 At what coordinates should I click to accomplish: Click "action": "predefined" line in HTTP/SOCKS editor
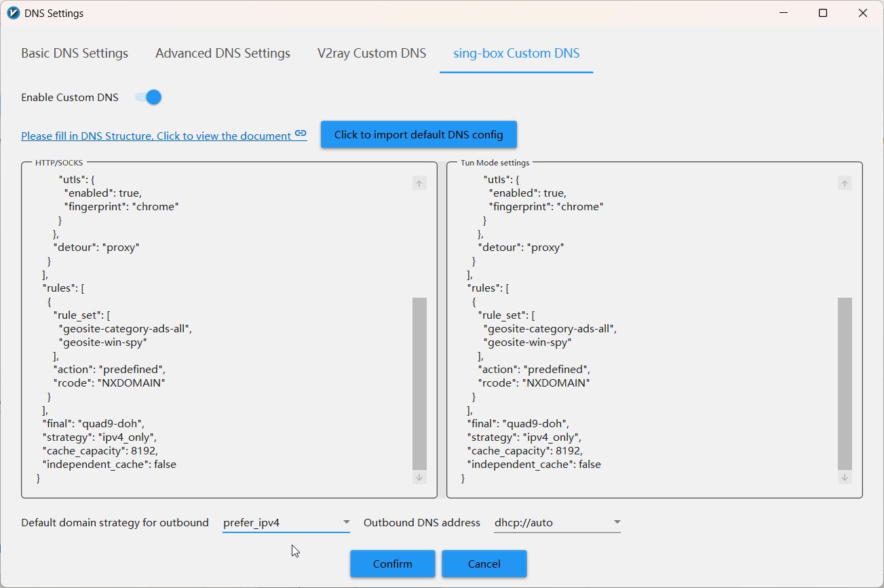click(109, 370)
